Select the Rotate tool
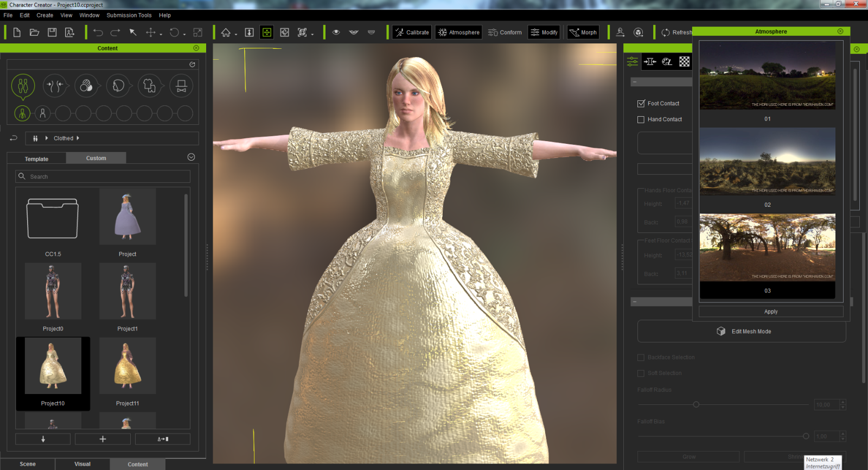868x470 pixels. pos(174,33)
